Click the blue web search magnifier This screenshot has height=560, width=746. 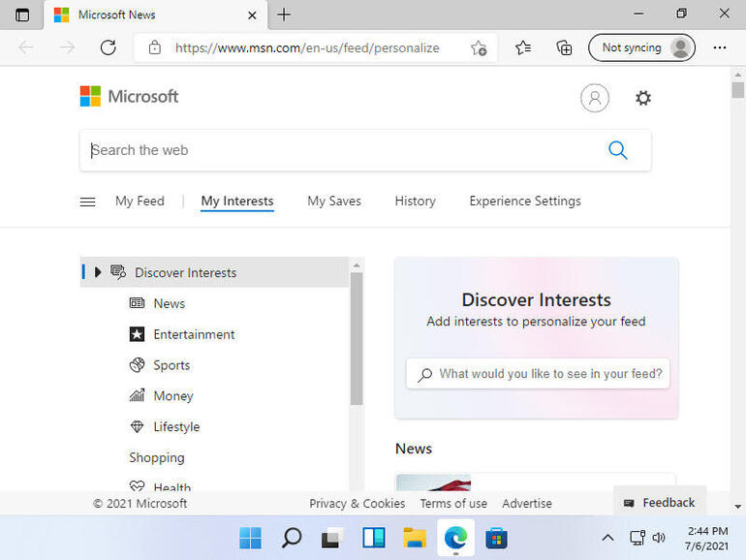click(x=617, y=150)
